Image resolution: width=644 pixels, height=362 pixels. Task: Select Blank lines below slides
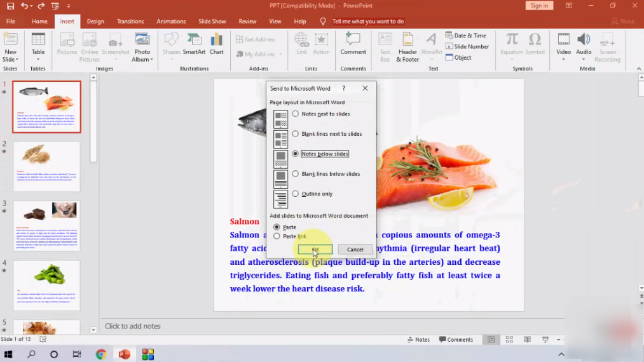pos(296,173)
